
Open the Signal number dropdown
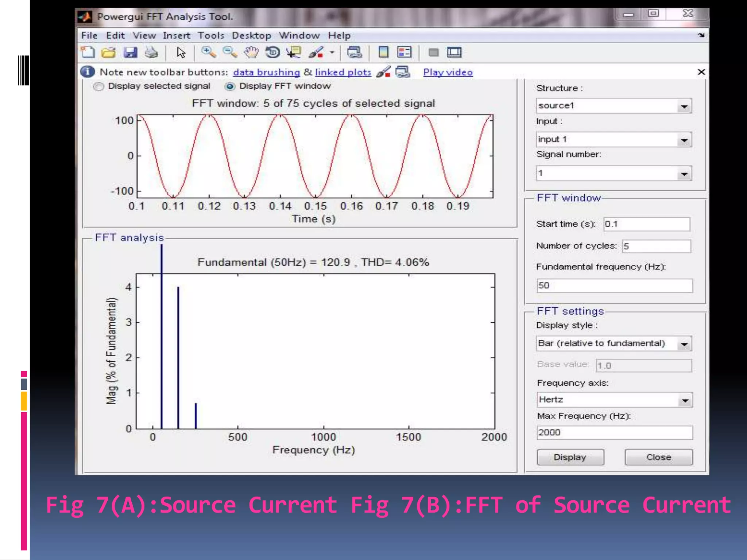point(614,173)
